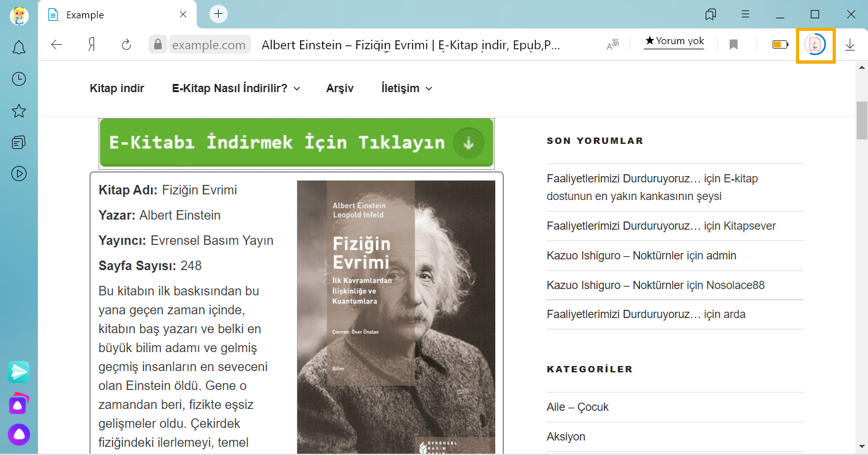Open Kitap indir menu item
This screenshot has width=868, height=455.
tap(117, 88)
